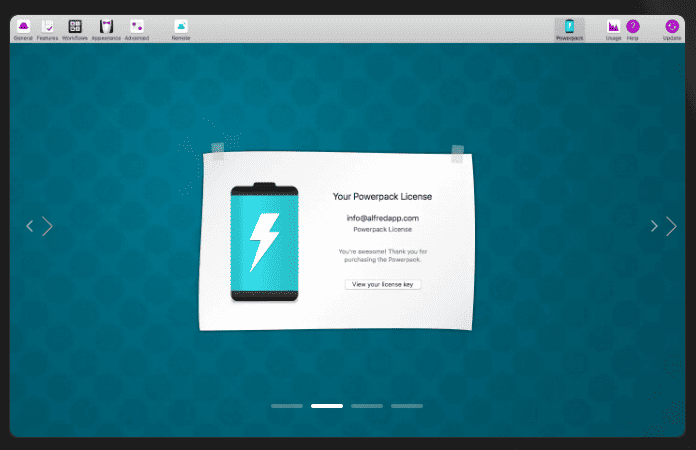
Task: Click the battery lightning Powerpack image
Action: coord(265,242)
